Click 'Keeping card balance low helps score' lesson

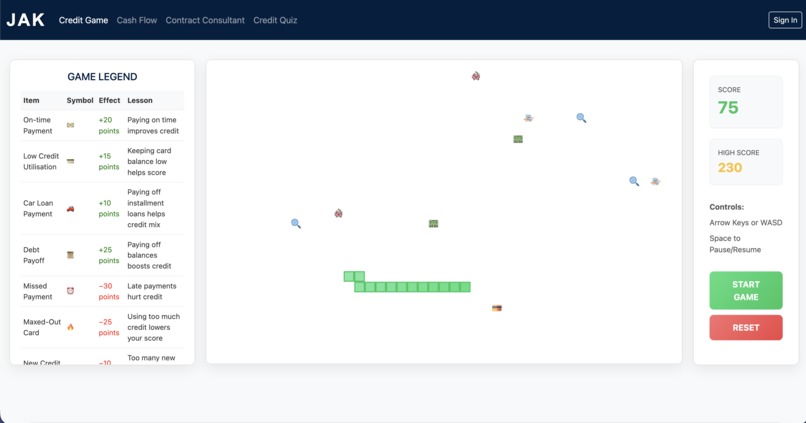pos(149,161)
